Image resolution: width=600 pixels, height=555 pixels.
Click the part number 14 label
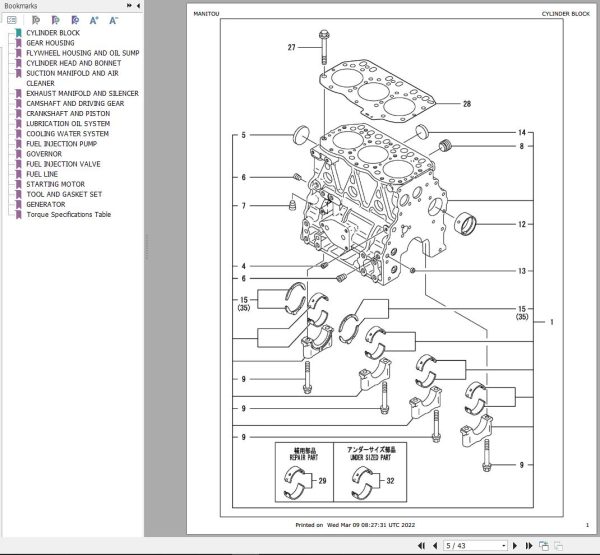pyautogui.click(x=522, y=132)
